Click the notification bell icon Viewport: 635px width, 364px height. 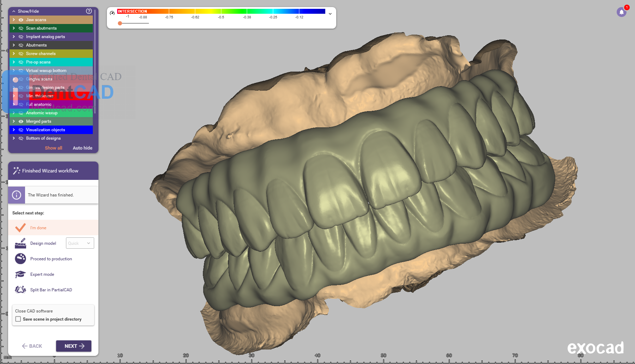[x=621, y=12]
